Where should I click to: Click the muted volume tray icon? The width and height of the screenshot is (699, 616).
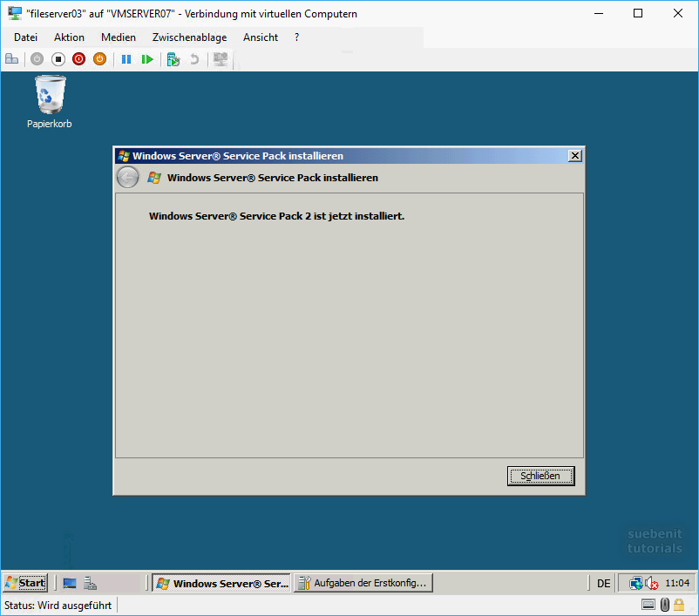pos(652,583)
